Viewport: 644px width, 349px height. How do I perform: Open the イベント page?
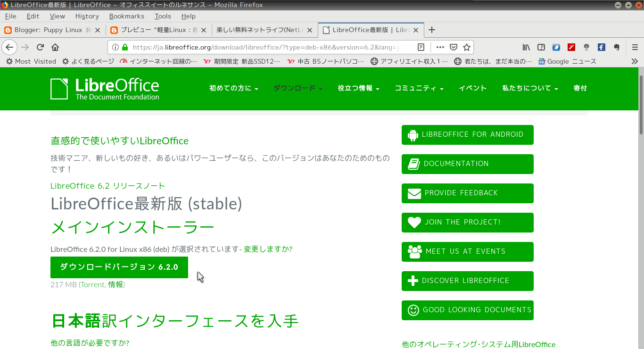[x=473, y=88]
